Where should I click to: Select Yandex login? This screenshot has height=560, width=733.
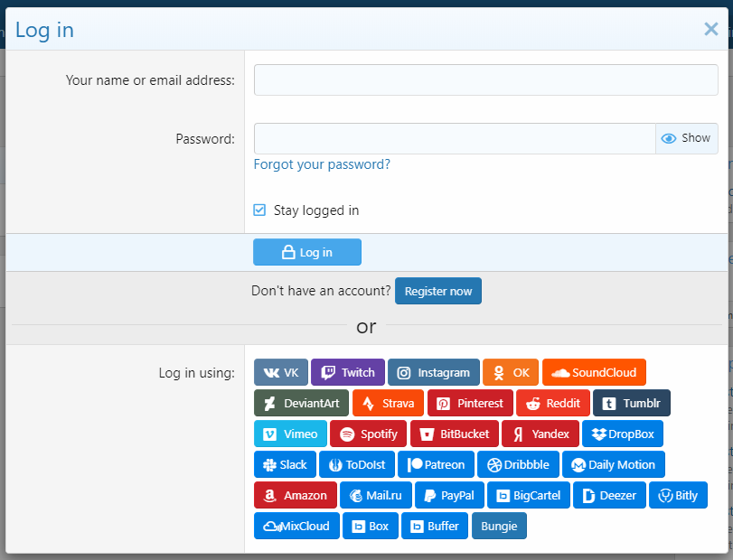pyautogui.click(x=540, y=434)
